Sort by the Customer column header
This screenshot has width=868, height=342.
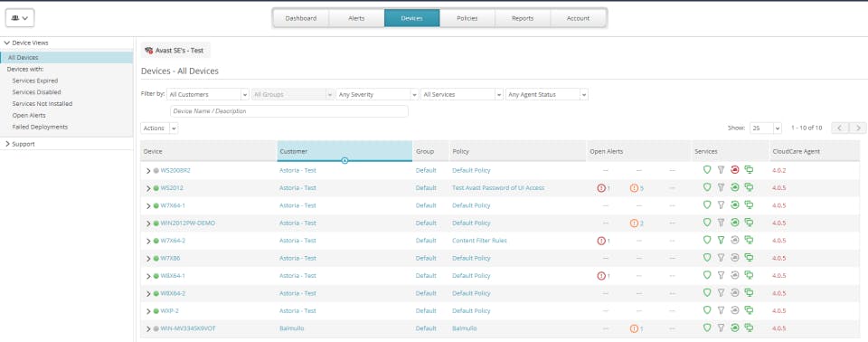(344, 151)
